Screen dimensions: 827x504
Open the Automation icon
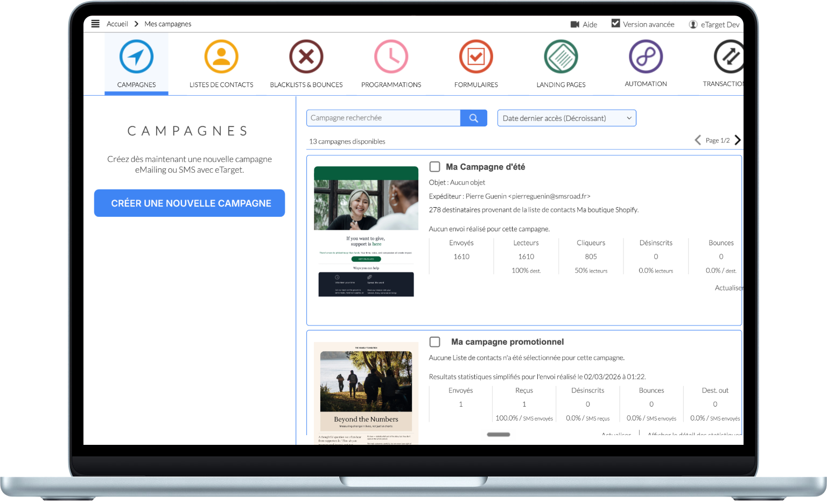point(646,56)
